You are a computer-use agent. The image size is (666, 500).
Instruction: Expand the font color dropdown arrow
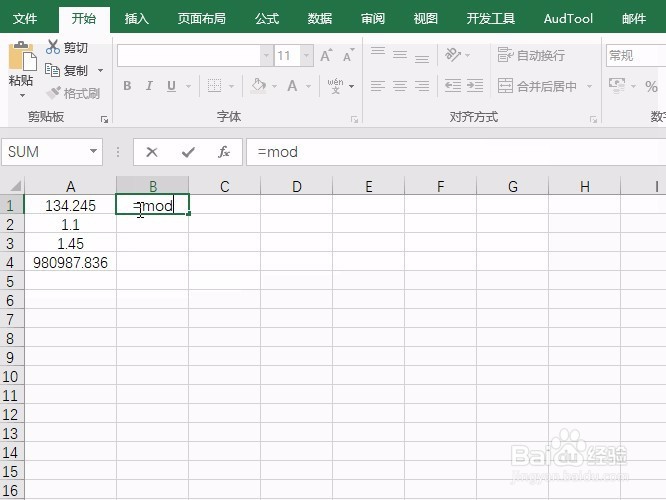309,86
